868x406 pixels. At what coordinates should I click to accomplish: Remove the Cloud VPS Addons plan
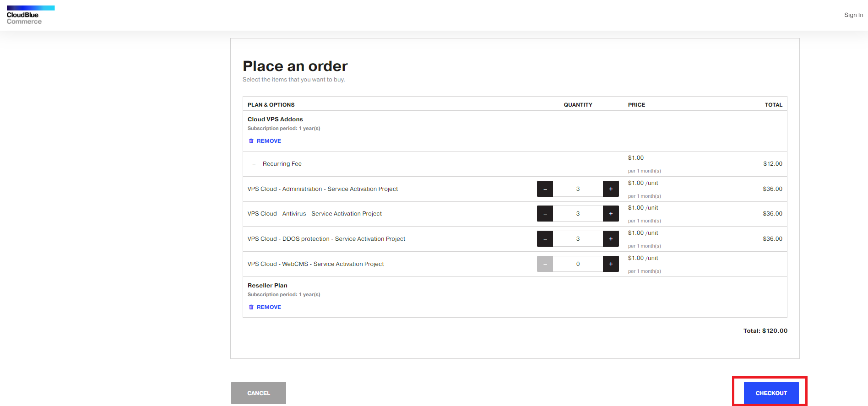pyautogui.click(x=265, y=141)
